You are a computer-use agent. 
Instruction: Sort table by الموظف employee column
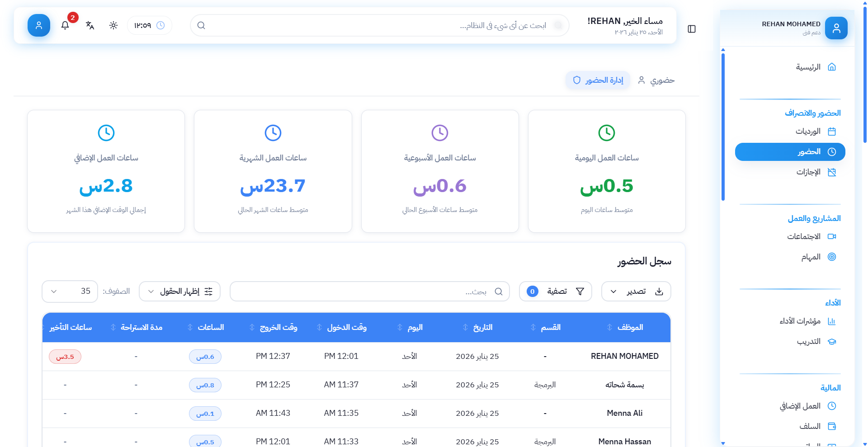pos(630,327)
